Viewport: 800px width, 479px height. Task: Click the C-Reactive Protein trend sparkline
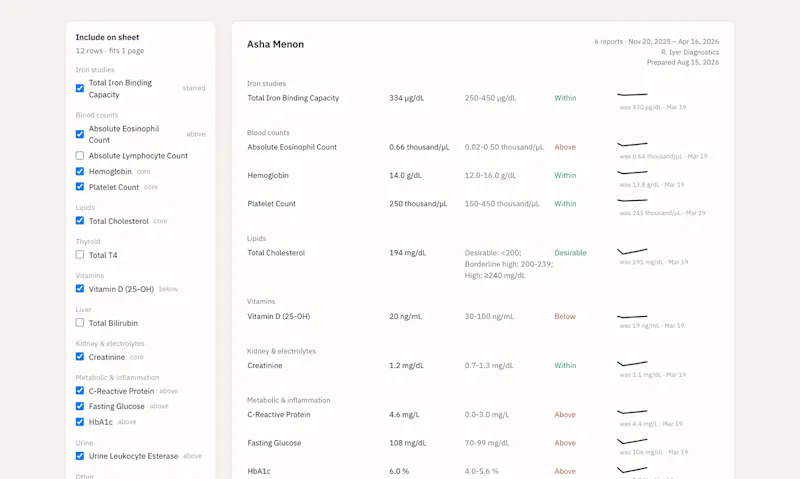click(632, 412)
